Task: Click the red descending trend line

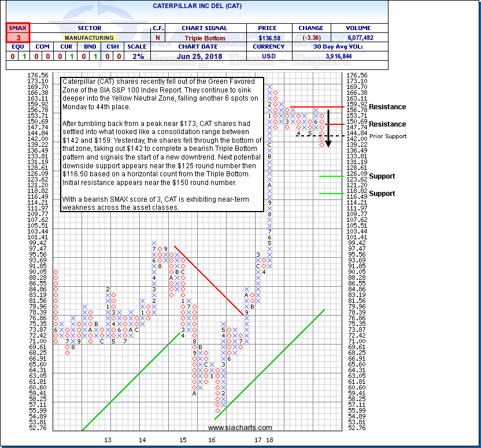Action: coord(209,281)
